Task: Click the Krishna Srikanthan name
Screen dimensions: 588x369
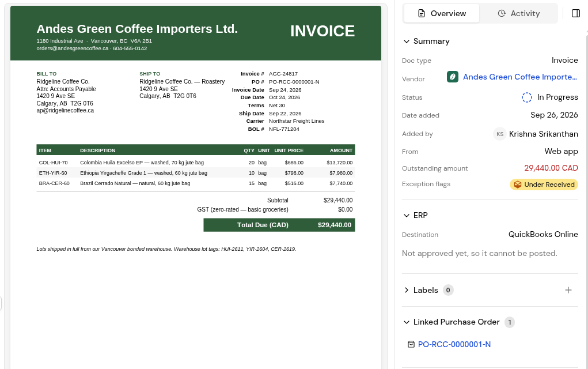Action: (544, 134)
